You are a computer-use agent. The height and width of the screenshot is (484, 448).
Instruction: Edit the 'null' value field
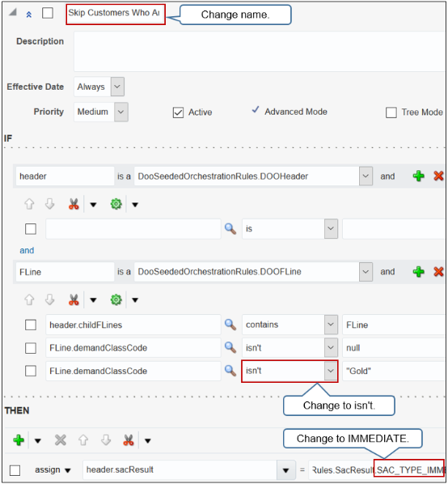(x=394, y=348)
